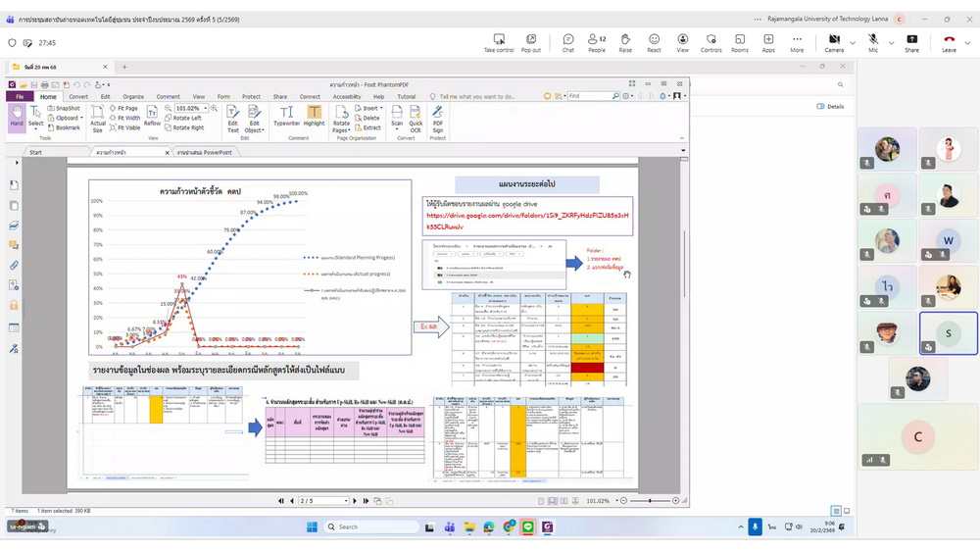
Task: Open the zoom percentage dropdown in ribbon
Action: 208,109
